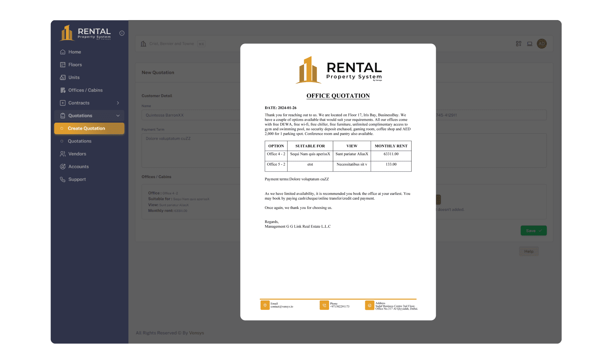Click the RENTAL logo in sidebar
Image resolution: width=602 pixels, height=364 pixels.
point(85,33)
